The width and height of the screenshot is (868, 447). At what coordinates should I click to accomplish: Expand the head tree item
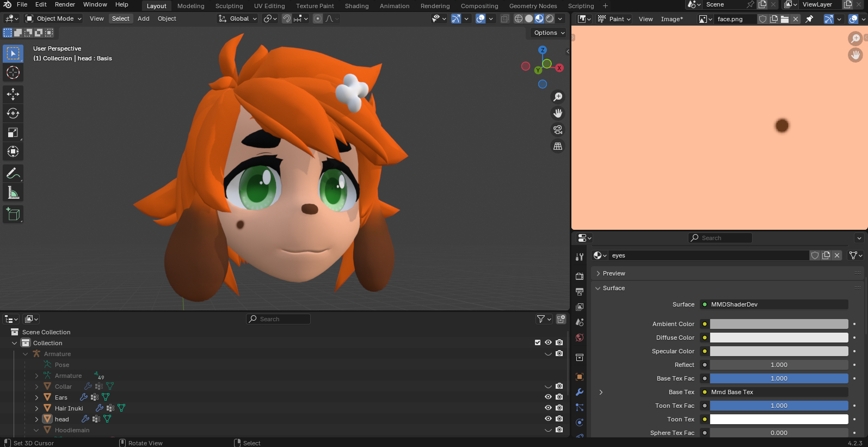pos(36,419)
